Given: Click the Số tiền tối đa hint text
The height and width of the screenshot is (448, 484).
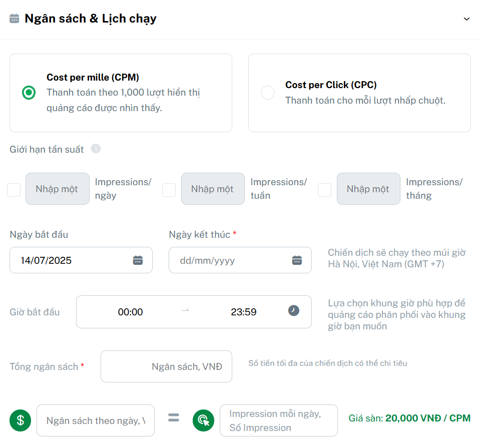Looking at the screenshot, I should click(328, 363).
